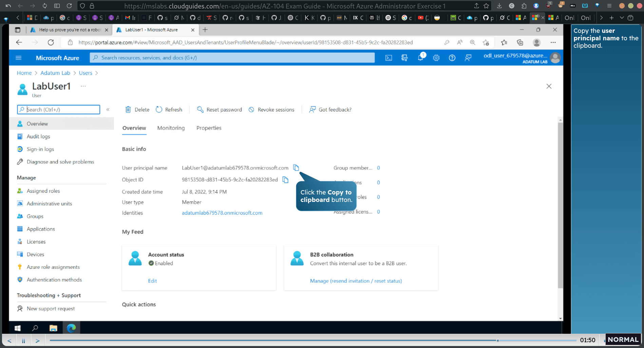Collapse the left navigation menu

coord(108,109)
